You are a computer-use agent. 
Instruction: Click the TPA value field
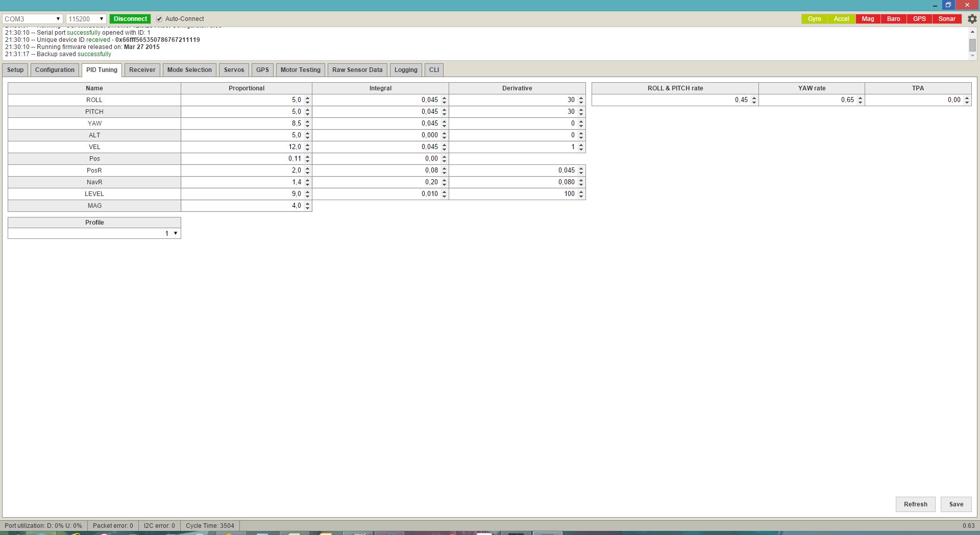click(914, 100)
